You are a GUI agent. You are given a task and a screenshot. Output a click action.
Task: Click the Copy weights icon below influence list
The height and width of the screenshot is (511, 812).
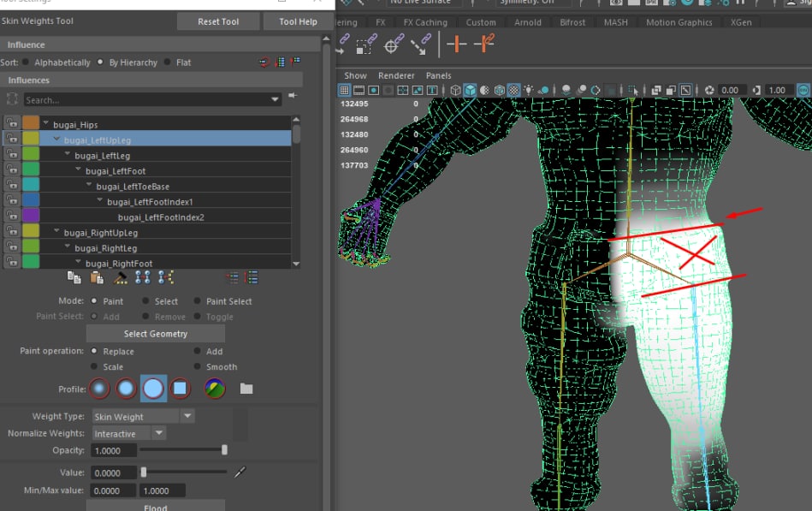(74, 278)
